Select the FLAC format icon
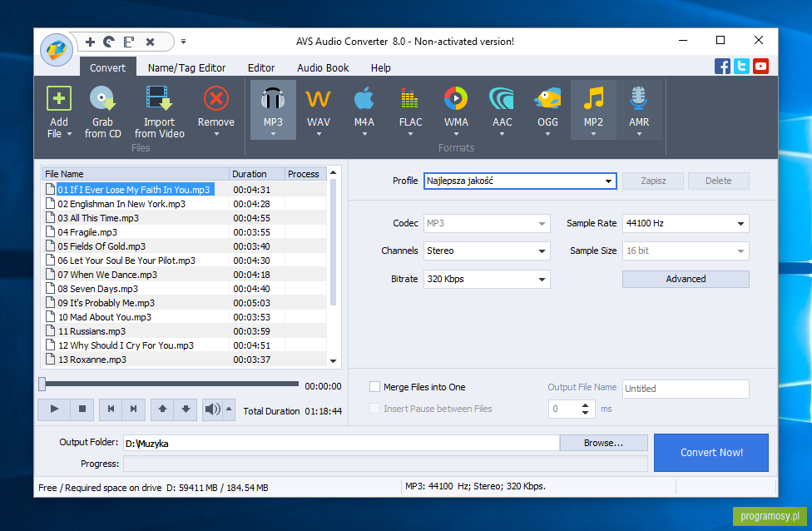The width and height of the screenshot is (812, 531). point(409,98)
